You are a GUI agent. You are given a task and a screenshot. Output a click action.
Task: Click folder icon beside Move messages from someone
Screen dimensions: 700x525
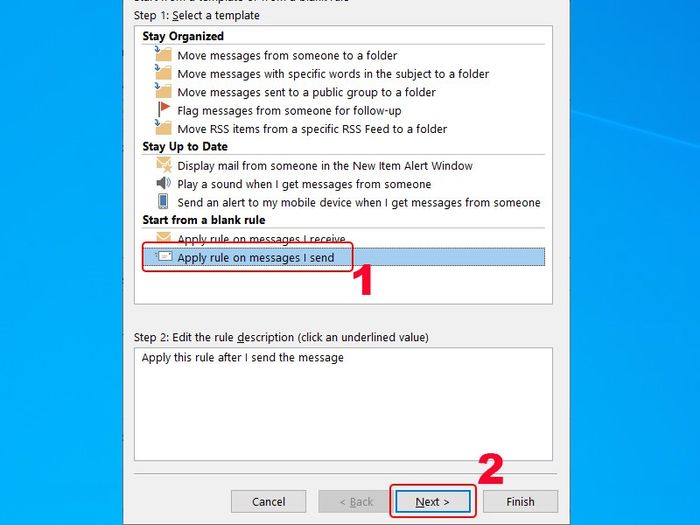pos(163,54)
